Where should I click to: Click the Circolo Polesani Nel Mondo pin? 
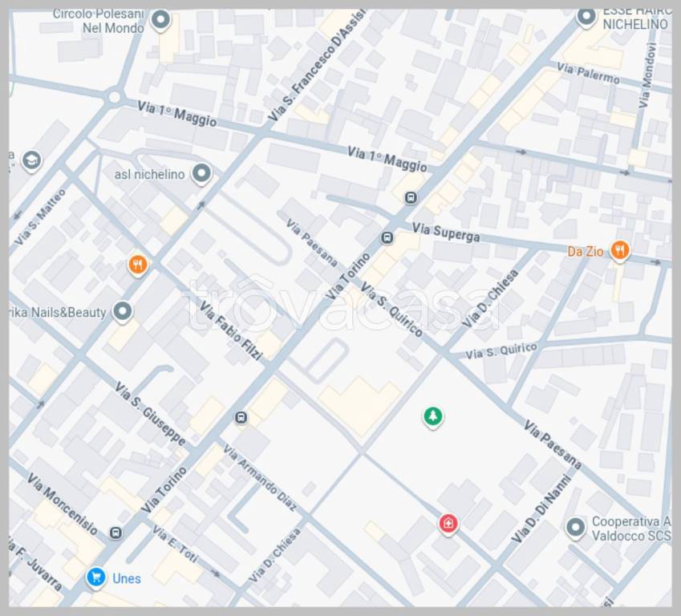[x=161, y=20]
